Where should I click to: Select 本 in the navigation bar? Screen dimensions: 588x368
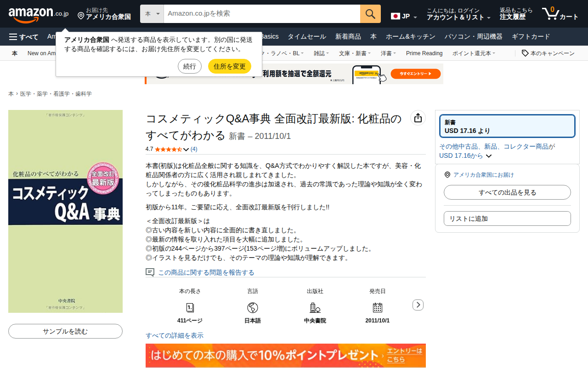(373, 37)
